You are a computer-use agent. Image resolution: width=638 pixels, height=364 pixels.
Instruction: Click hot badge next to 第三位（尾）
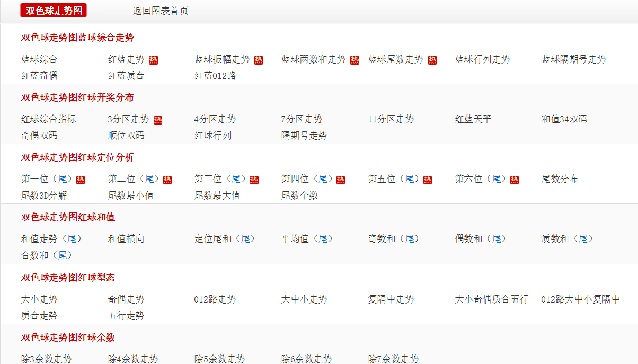point(254,180)
